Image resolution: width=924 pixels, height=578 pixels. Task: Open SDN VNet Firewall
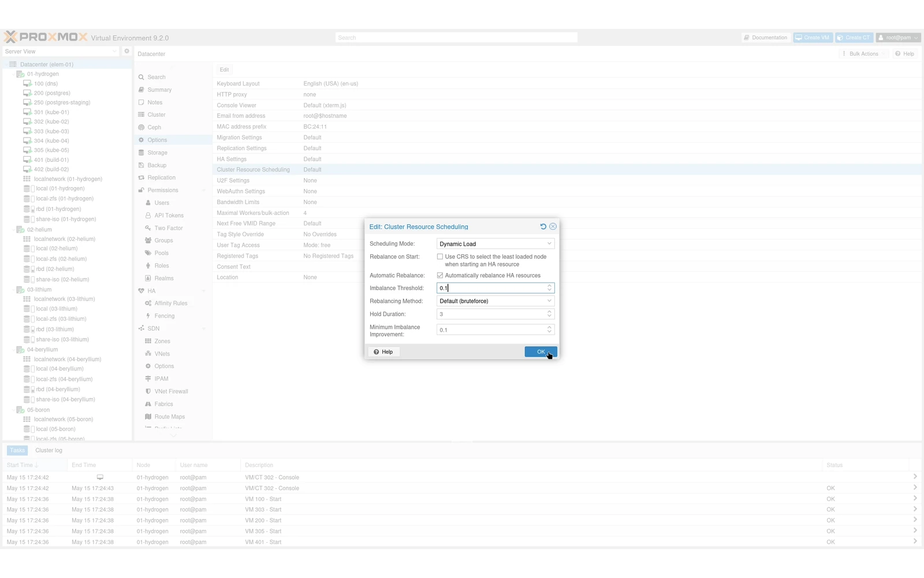(171, 392)
